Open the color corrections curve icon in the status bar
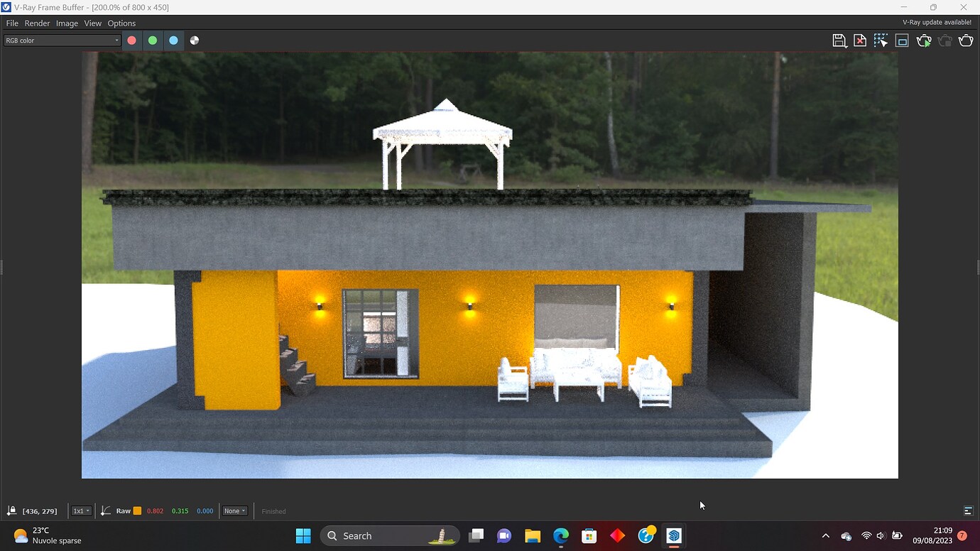The height and width of the screenshot is (551, 980). click(105, 511)
